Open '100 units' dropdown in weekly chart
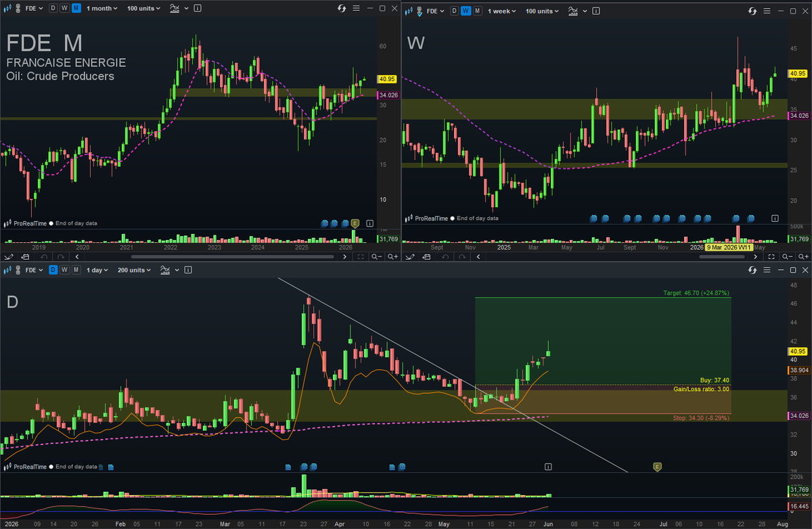This screenshot has height=529, width=812. point(542,11)
